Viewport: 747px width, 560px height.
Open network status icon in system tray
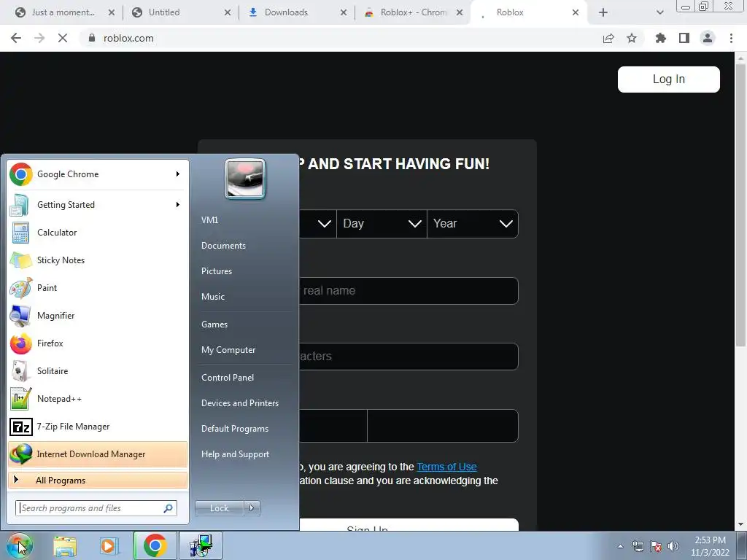point(638,546)
